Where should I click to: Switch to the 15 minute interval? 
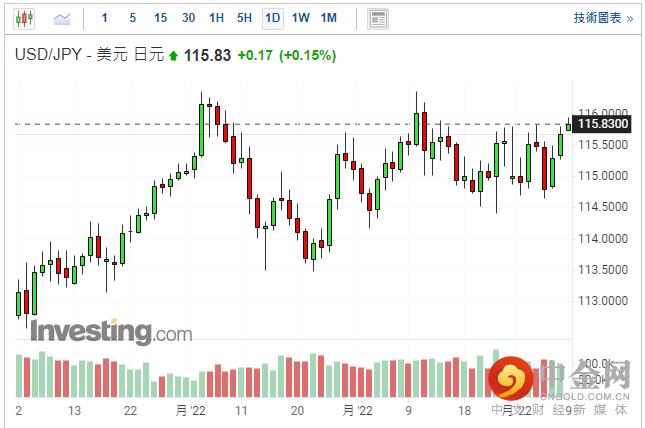click(160, 18)
